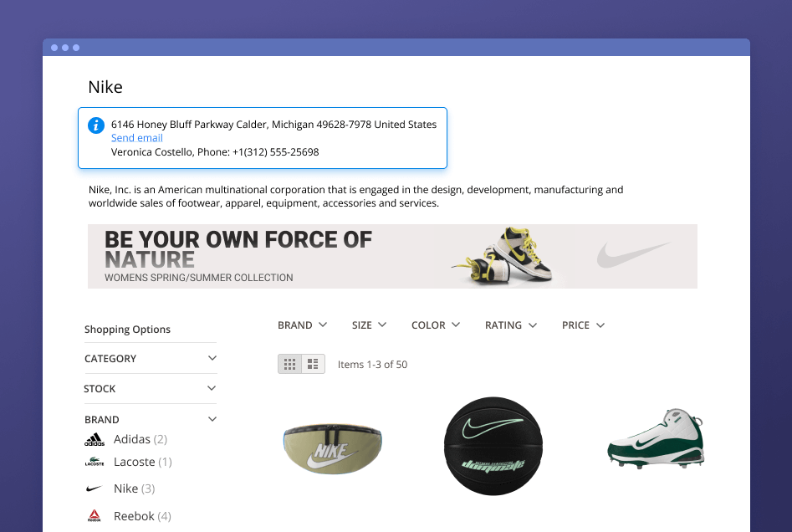Viewport: 792px width, 532px height.
Task: Open the black Nike basketball product
Action: [493, 446]
